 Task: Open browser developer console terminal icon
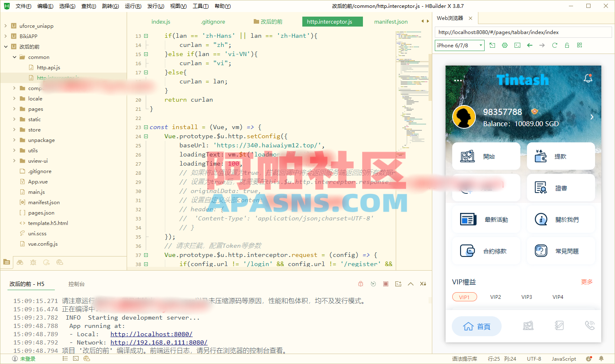pyautogui.click(x=517, y=45)
